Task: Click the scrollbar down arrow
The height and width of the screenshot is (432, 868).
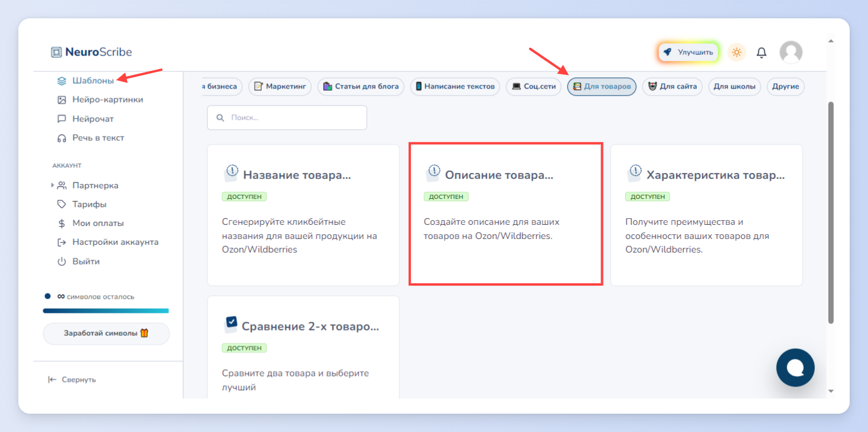Action: 831,391
